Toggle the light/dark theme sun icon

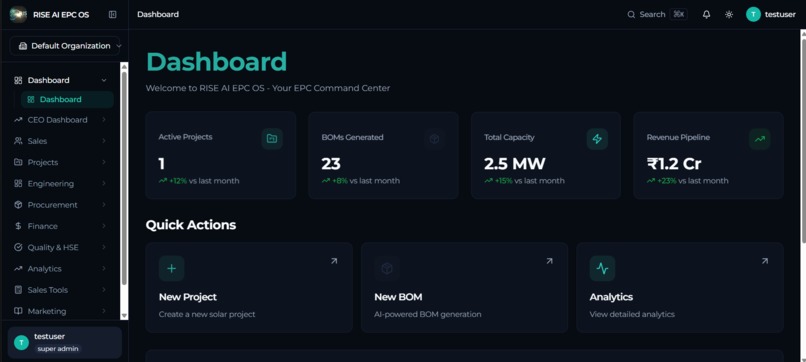[x=729, y=14]
